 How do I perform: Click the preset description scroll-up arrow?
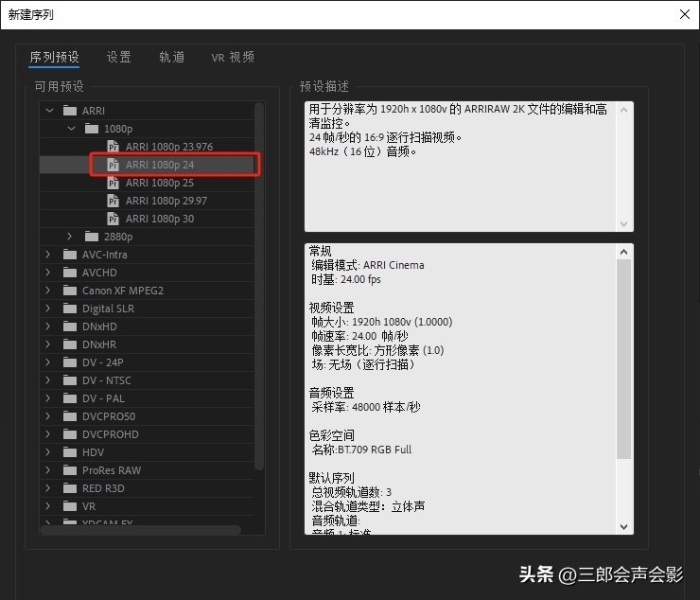(623, 110)
